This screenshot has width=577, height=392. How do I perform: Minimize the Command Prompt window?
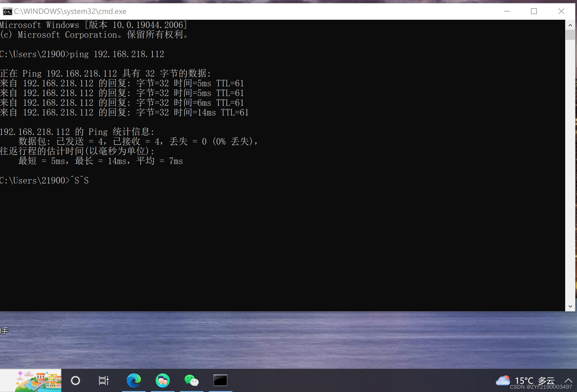507,11
